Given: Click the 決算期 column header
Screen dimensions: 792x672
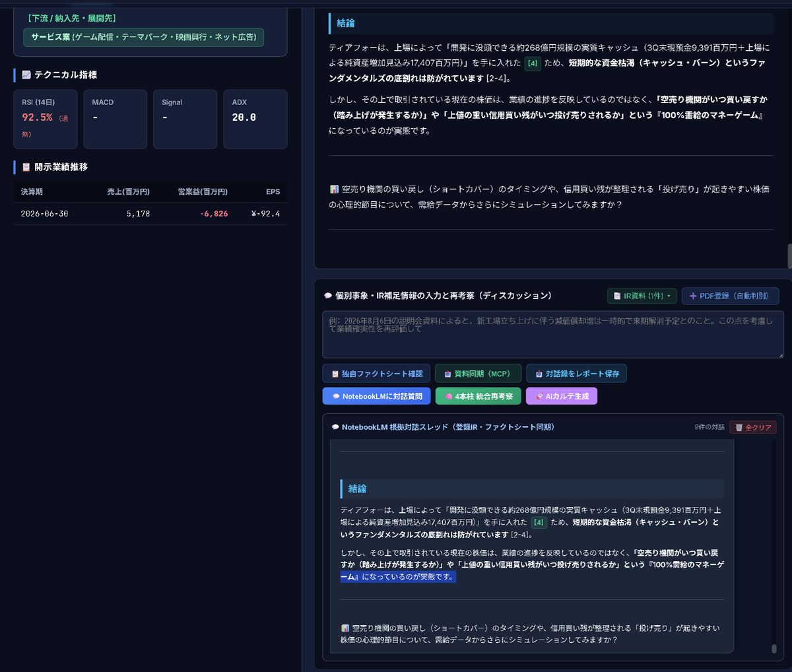Looking at the screenshot, I should pos(32,192).
